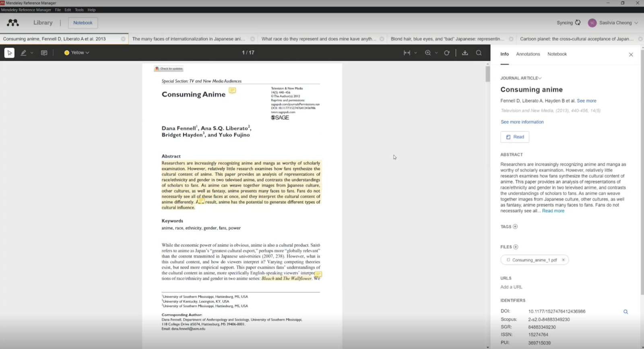Select the Annotations panel tab

tap(528, 54)
